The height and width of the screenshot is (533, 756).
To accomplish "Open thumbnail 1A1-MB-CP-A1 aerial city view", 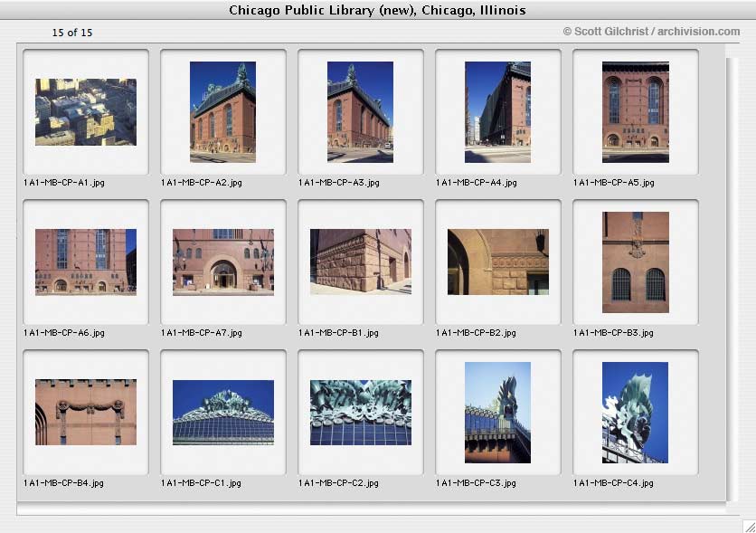I will pos(86,112).
